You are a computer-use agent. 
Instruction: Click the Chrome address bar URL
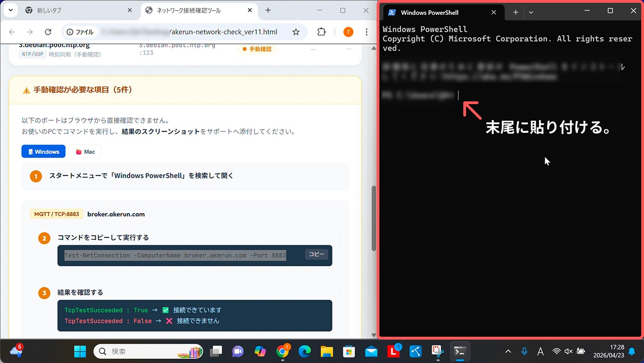(190, 32)
